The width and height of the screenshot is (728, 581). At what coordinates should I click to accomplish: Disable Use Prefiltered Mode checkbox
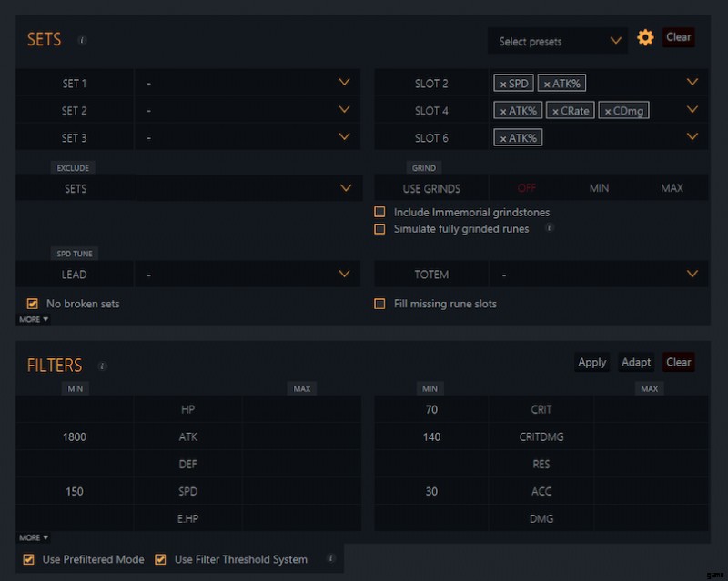click(29, 559)
